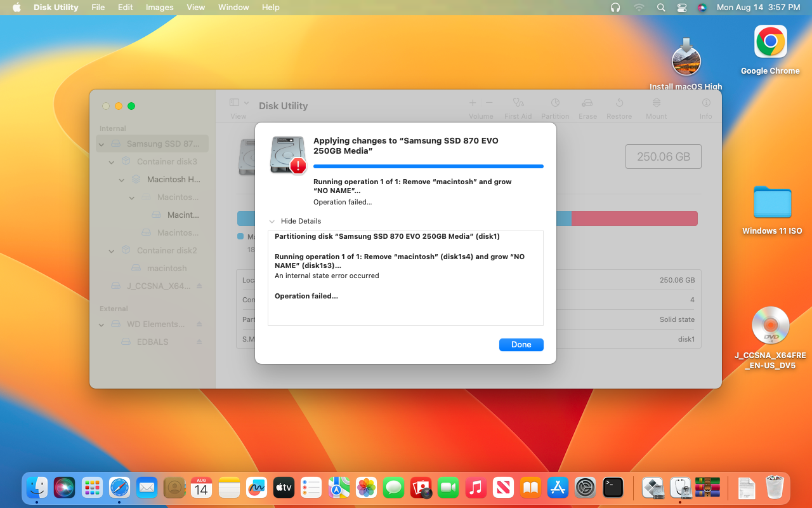Screen dimensions: 812x508
Task: Click the red segment of the partition bar
Action: click(634, 218)
